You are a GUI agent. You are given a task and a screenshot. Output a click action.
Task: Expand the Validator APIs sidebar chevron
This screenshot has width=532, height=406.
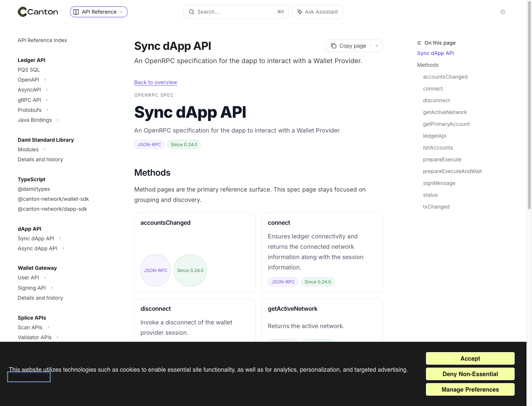click(58, 337)
